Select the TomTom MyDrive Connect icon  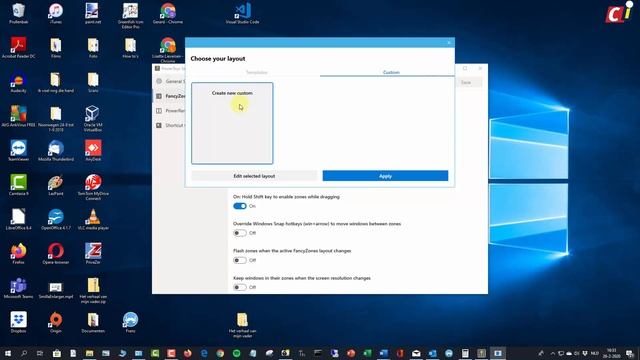[x=93, y=187]
